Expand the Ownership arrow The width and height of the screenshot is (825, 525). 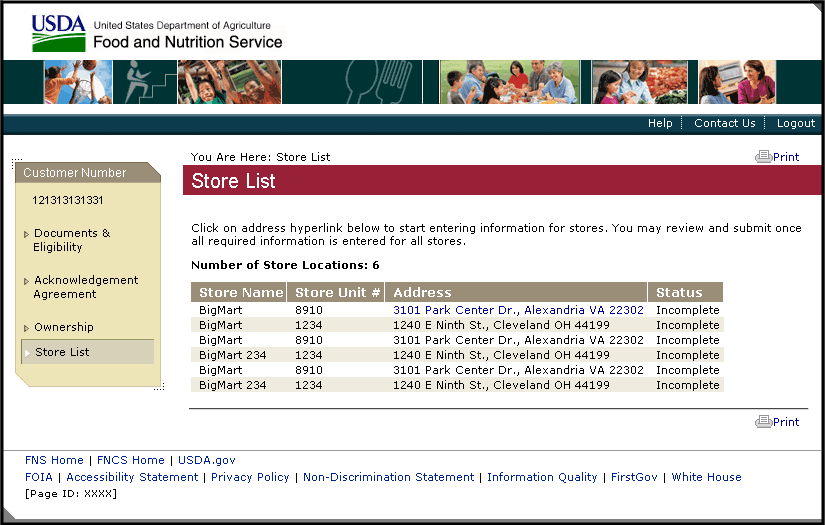(26, 328)
